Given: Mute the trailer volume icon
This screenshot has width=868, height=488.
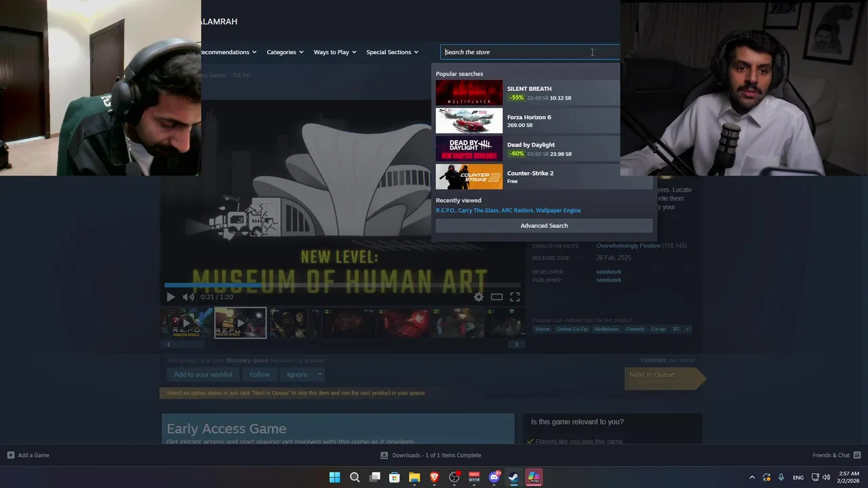Looking at the screenshot, I should click(188, 297).
